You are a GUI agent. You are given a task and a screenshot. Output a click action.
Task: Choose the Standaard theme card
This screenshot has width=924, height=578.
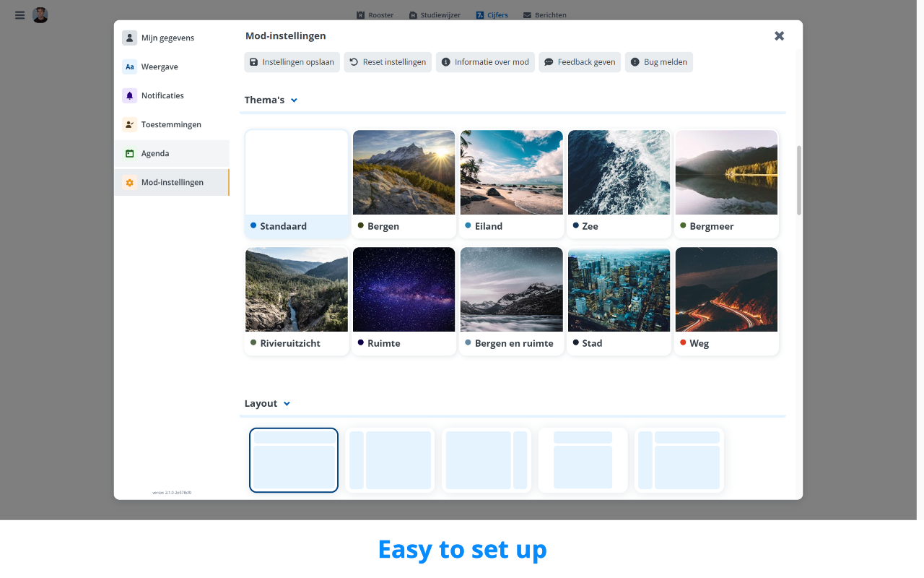297,184
